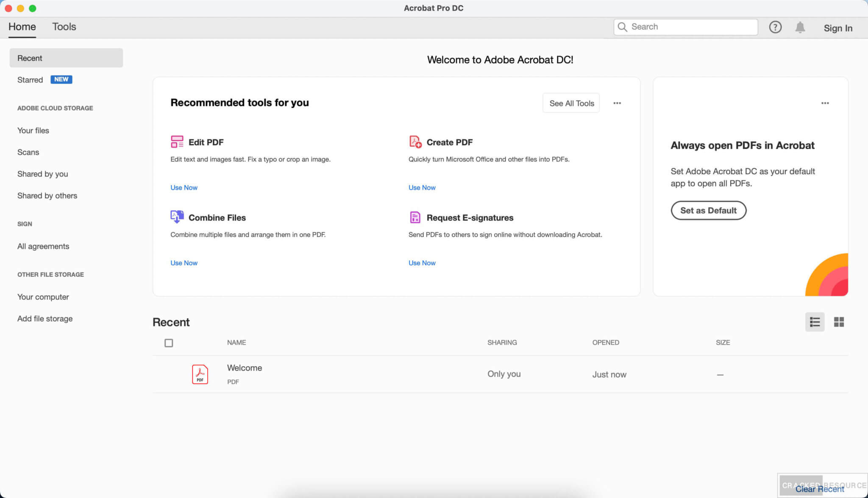Switch Recent to thumbnail grid view
Image resolution: width=868 pixels, height=498 pixels.
pos(839,322)
